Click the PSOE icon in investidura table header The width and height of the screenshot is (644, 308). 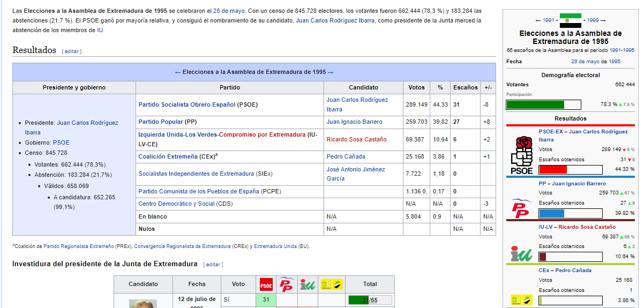click(x=266, y=284)
